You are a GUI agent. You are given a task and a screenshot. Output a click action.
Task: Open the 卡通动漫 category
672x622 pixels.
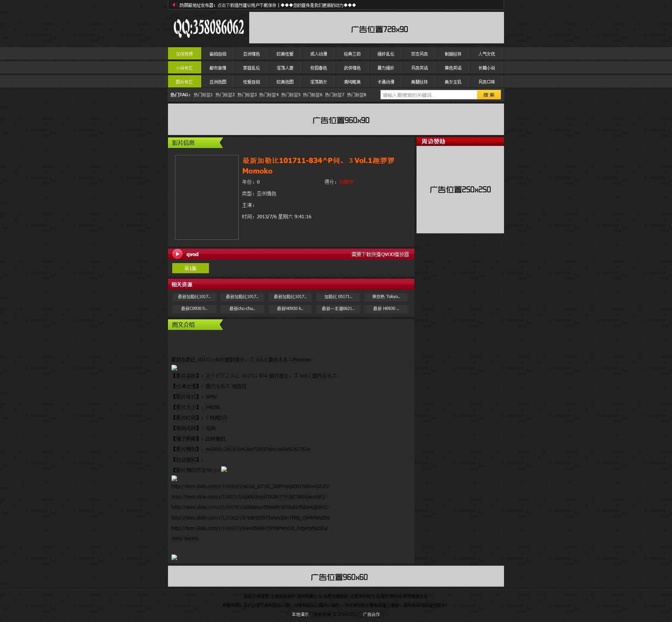386,82
